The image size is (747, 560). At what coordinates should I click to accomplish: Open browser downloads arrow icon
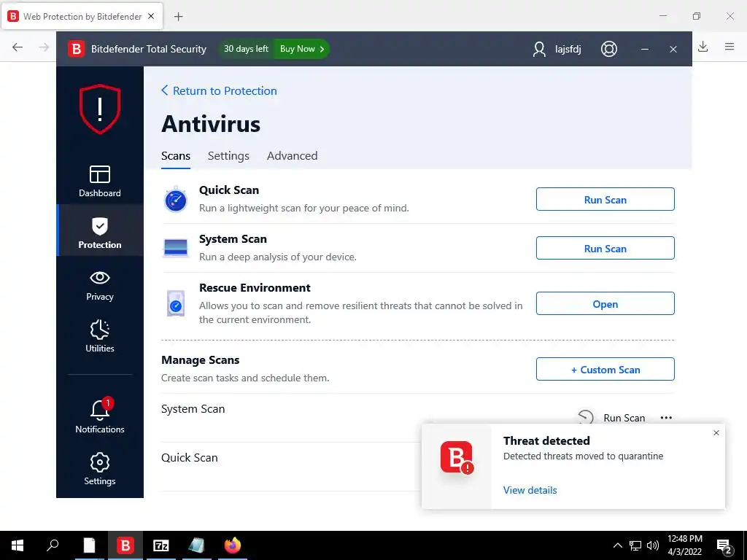[703, 46]
